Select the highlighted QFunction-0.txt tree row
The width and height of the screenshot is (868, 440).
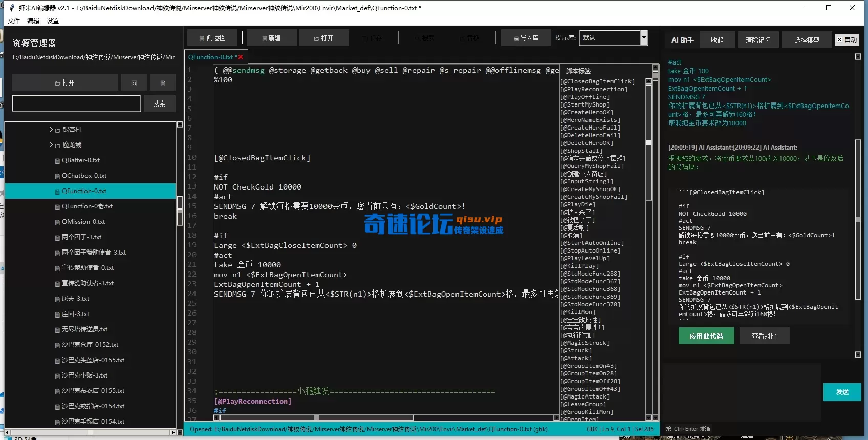click(x=90, y=191)
